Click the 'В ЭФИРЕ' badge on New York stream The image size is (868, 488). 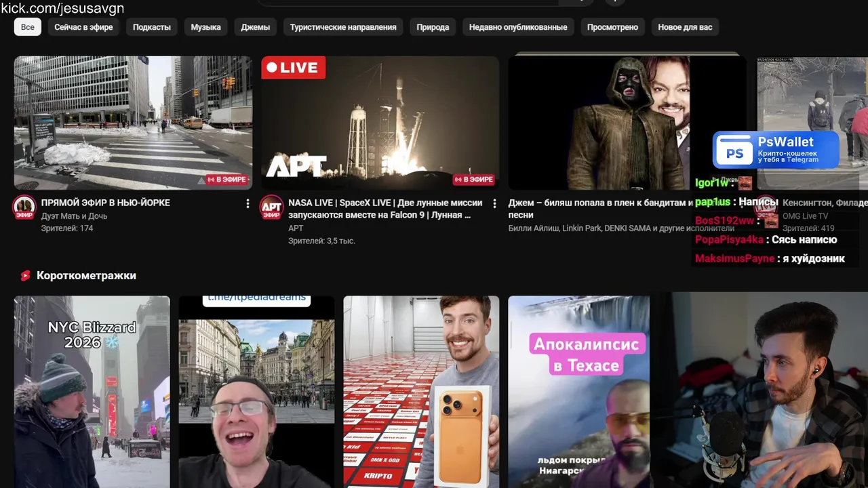(227, 180)
